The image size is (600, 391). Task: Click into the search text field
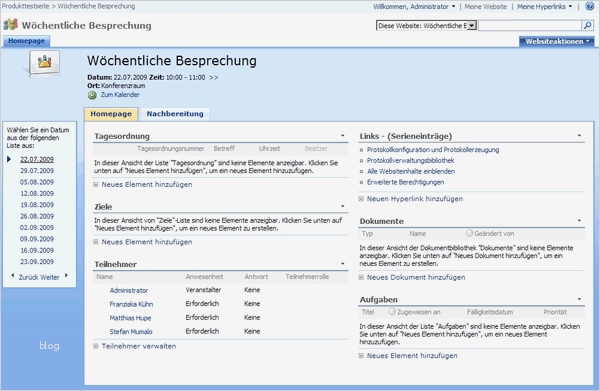pyautogui.click(x=530, y=26)
